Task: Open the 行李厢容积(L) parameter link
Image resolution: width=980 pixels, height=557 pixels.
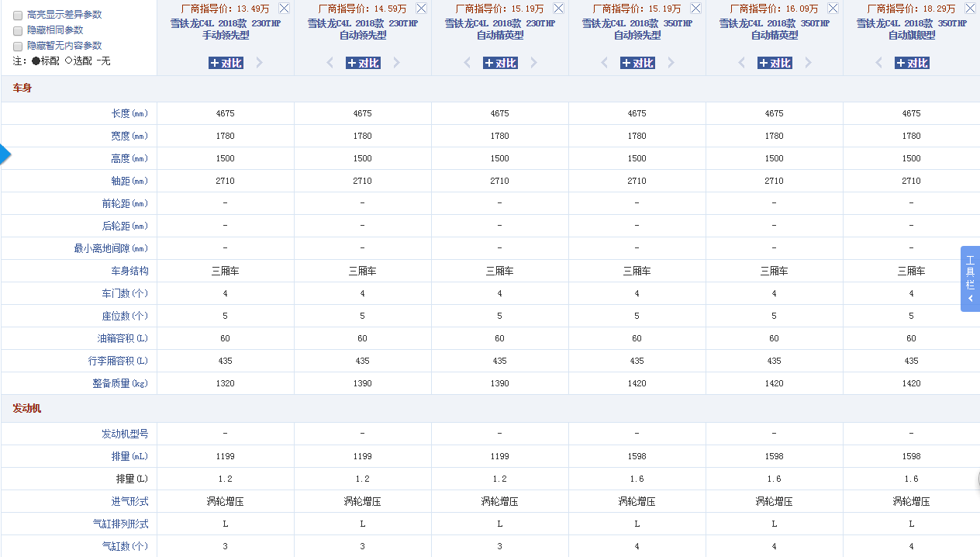Action: tap(118, 361)
